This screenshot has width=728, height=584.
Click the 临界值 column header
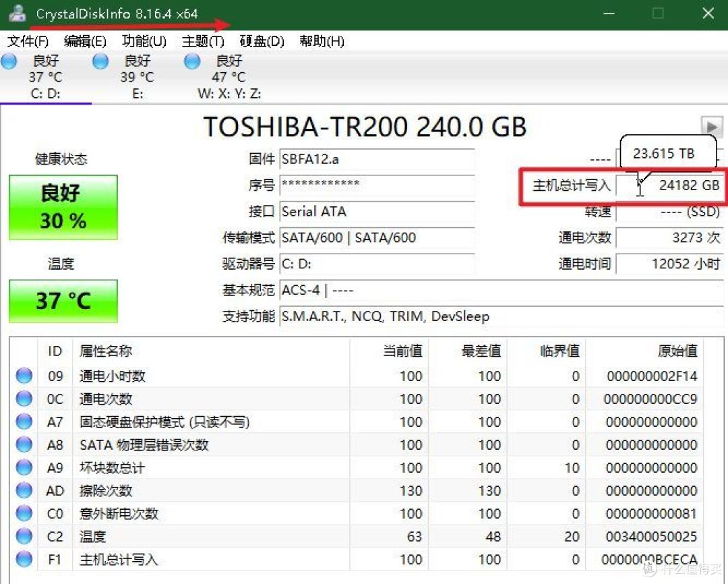[x=546, y=351]
